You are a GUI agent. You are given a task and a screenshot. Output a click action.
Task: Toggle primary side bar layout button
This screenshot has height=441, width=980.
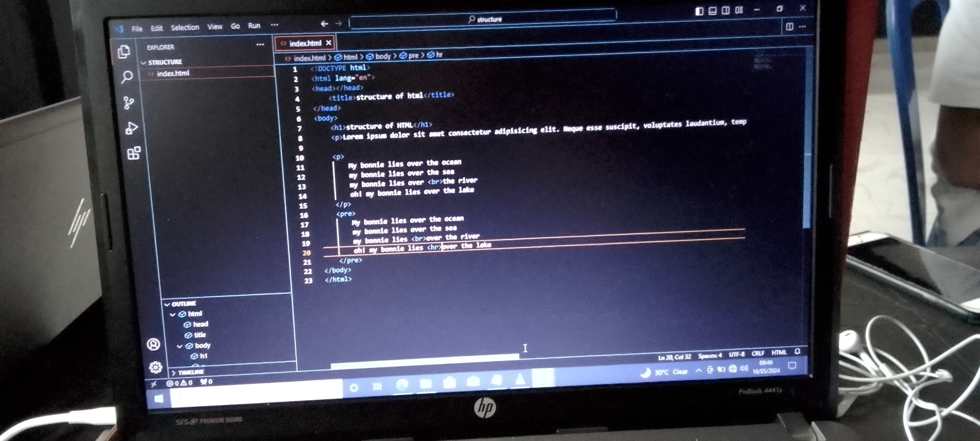[x=699, y=11]
